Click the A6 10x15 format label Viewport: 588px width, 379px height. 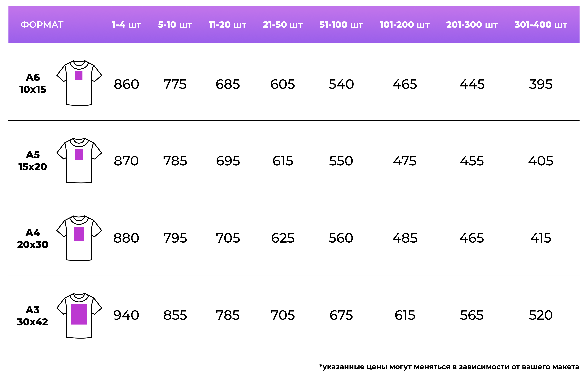(33, 83)
